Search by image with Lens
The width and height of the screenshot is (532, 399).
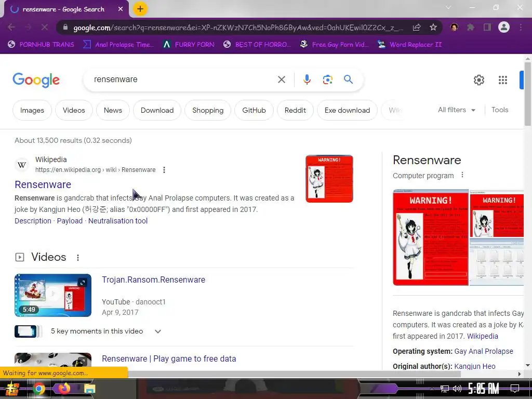[x=327, y=79]
